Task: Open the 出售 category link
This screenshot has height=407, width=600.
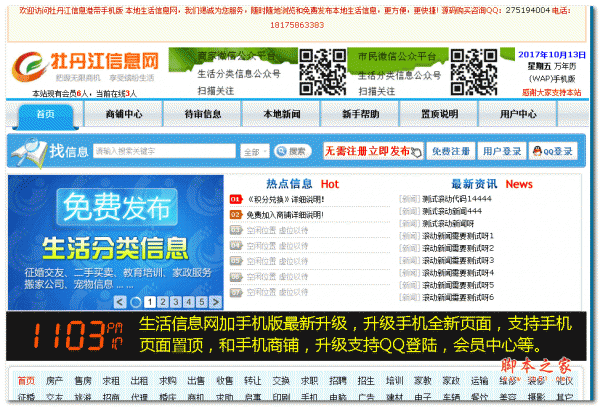Action: pos(196,381)
